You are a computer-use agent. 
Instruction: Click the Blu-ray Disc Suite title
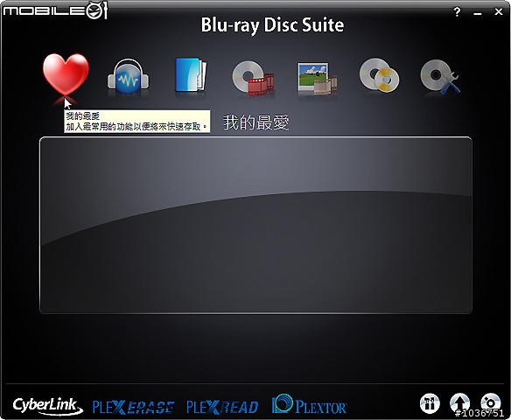coord(272,25)
